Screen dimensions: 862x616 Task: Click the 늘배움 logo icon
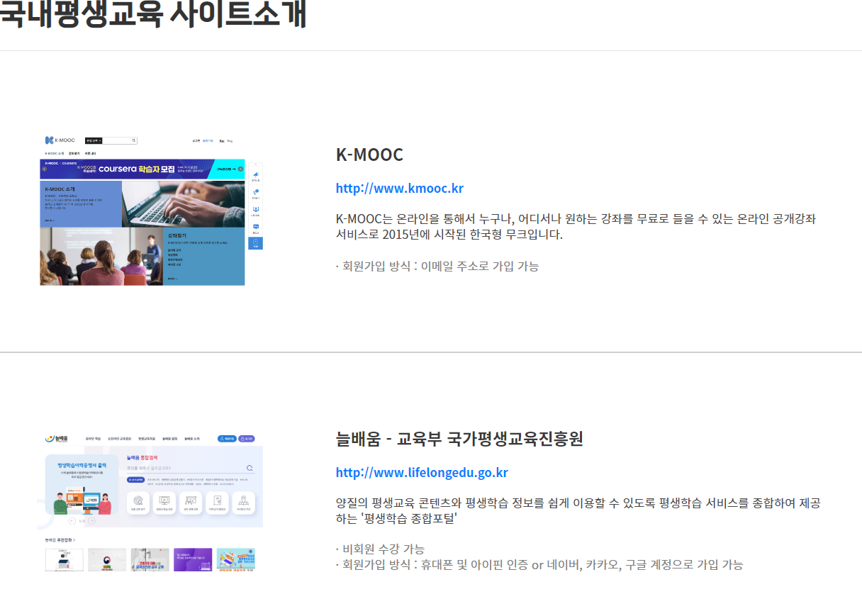point(49,438)
